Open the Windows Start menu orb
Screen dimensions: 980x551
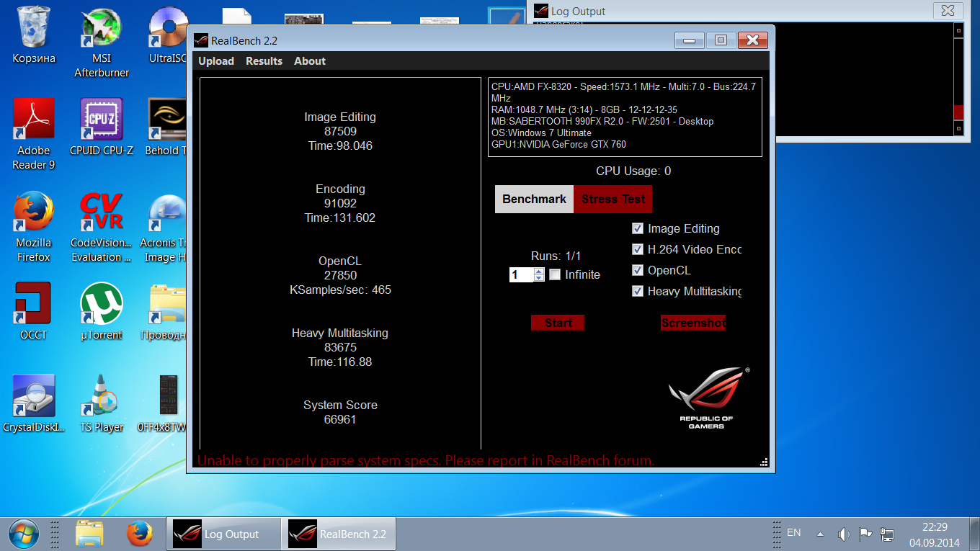pos(24,534)
